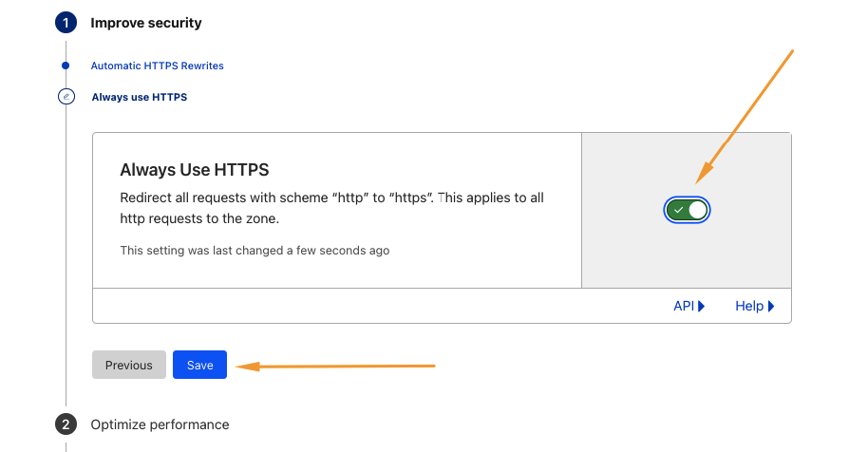
Task: Click the triangle arrow next to Help
Action: pyautogui.click(x=771, y=307)
